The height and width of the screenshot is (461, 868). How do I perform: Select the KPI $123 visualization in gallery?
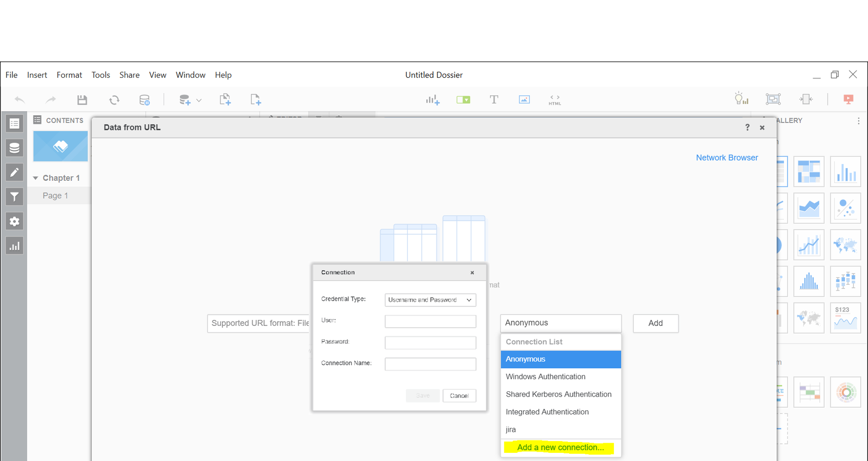point(845,318)
